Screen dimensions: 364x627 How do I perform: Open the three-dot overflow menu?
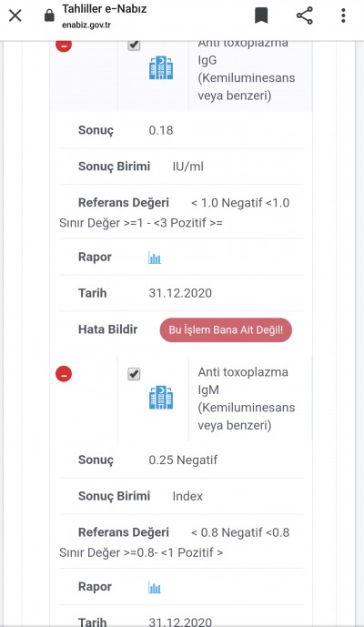(343, 16)
